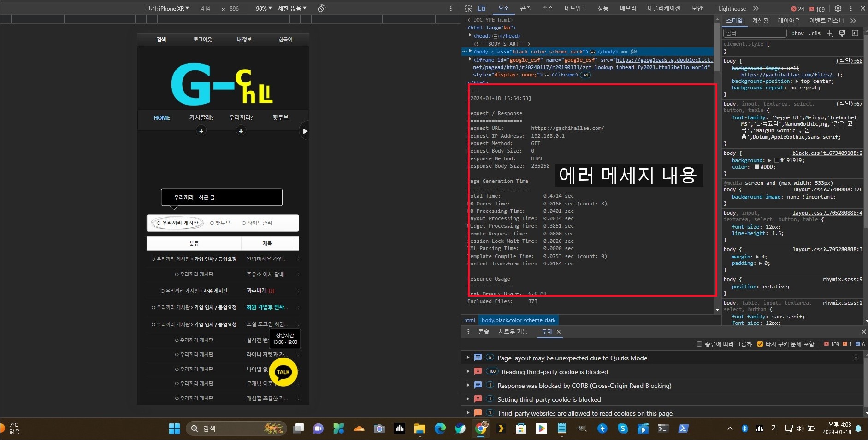
Task: Open Microsoft Edge from the taskbar
Action: (440, 429)
